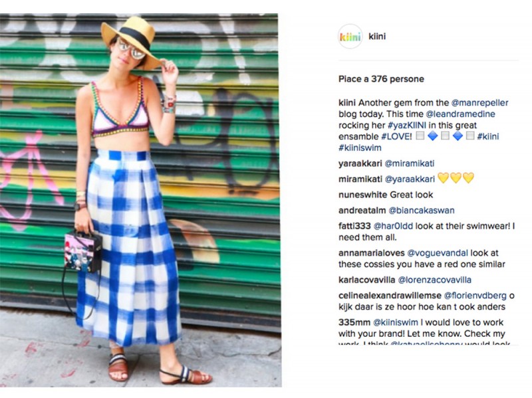
Task: Open the @voguevandal mention link
Action: click(x=438, y=253)
